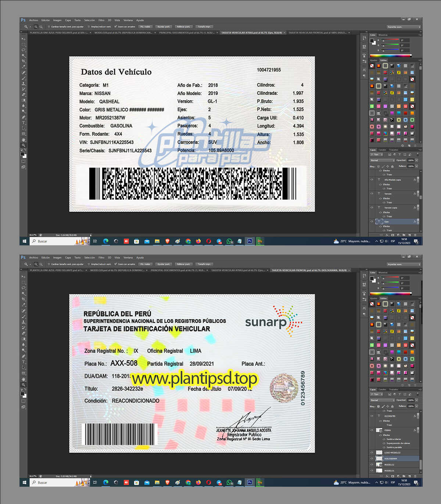This screenshot has height=504, width=441.
Task: Click 'Ajustar pant.' button in the lower window
Action: [164, 264]
